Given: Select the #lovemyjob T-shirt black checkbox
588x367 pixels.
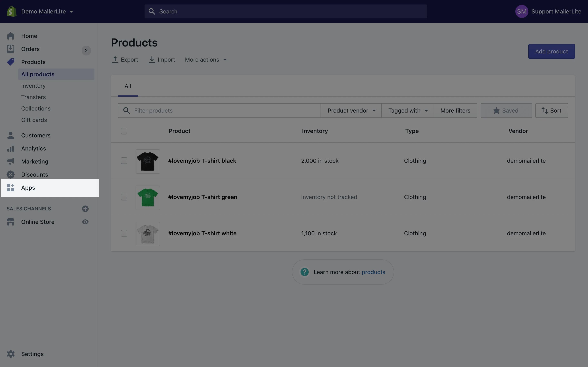Looking at the screenshot, I should 124,161.
